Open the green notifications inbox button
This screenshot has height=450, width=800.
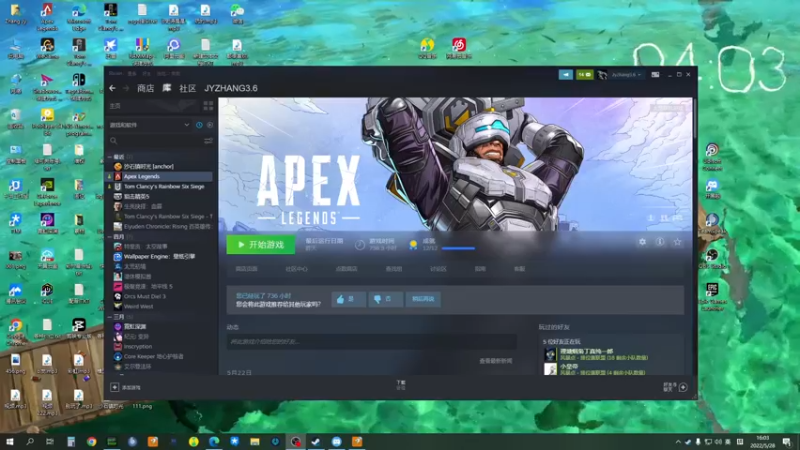click(x=585, y=74)
